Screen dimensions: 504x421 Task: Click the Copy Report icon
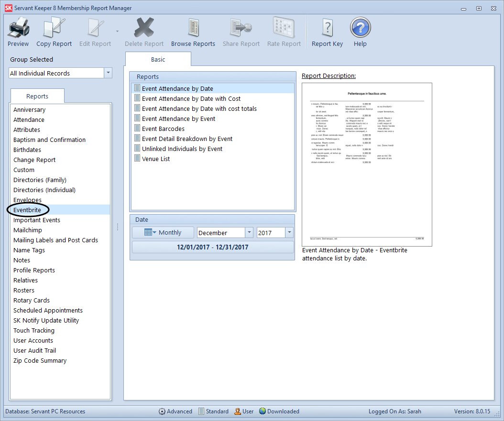coord(54,28)
